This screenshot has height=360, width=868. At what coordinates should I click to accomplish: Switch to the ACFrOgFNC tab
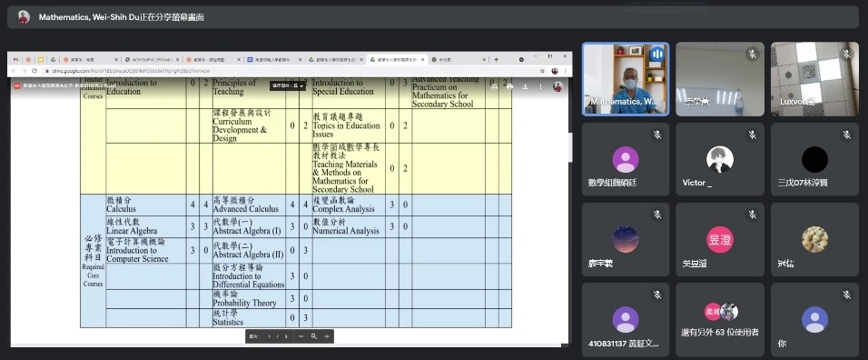[x=151, y=59]
